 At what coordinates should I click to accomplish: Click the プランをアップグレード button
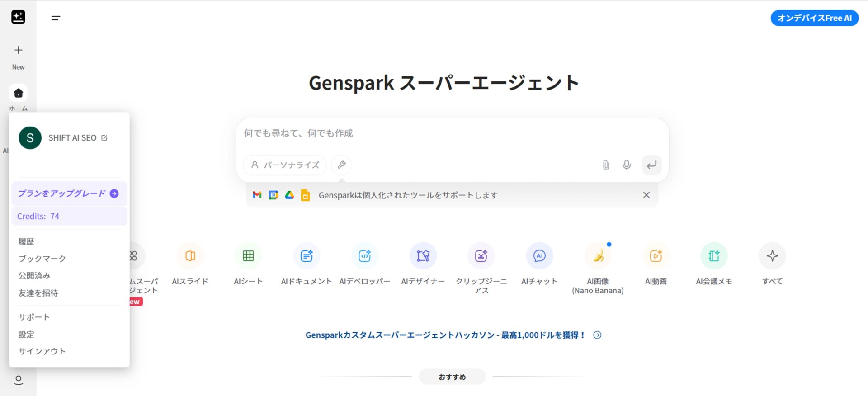(x=69, y=193)
